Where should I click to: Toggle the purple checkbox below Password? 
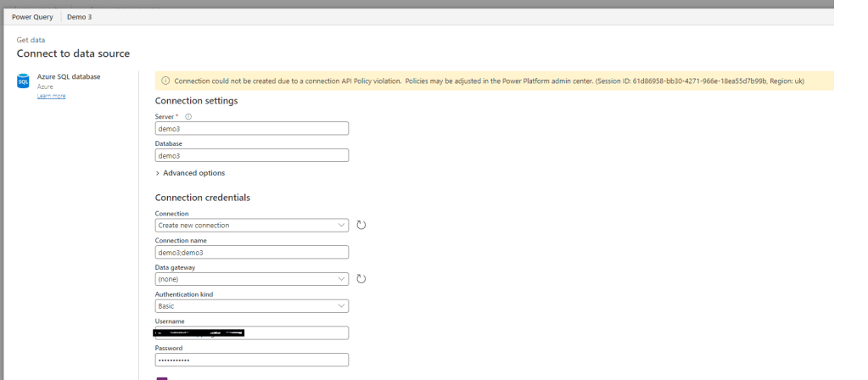(161, 377)
